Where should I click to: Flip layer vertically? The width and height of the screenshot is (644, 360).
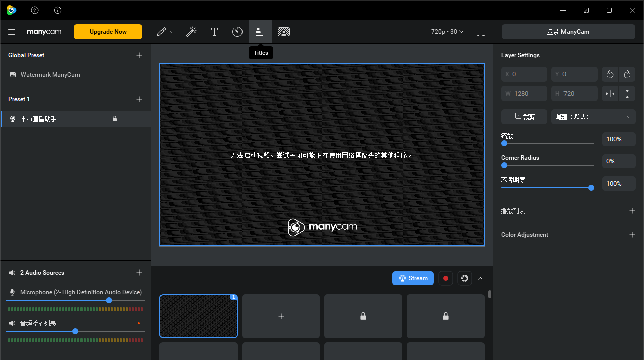627,94
